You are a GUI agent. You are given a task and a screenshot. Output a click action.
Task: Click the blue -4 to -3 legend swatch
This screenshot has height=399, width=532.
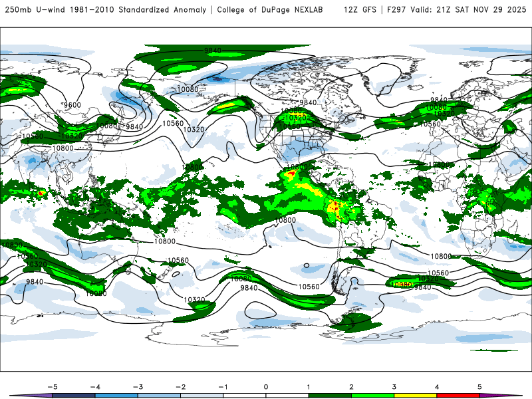coord(116,396)
